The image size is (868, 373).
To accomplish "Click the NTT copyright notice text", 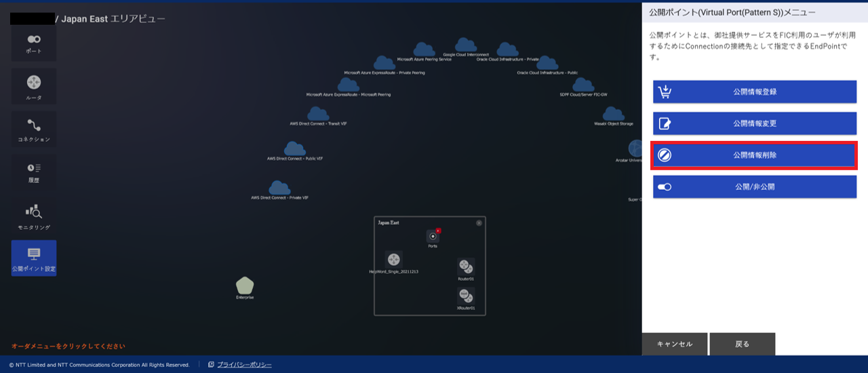I will 99,365.
